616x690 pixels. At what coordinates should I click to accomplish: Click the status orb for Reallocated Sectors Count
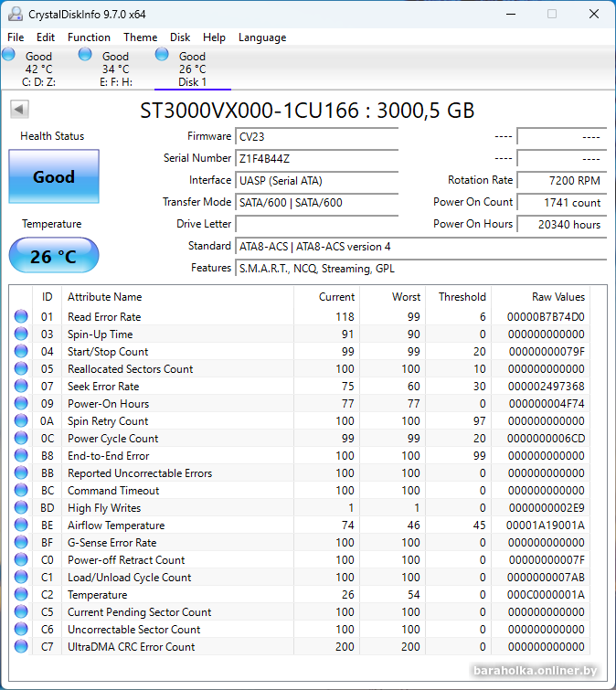21,368
